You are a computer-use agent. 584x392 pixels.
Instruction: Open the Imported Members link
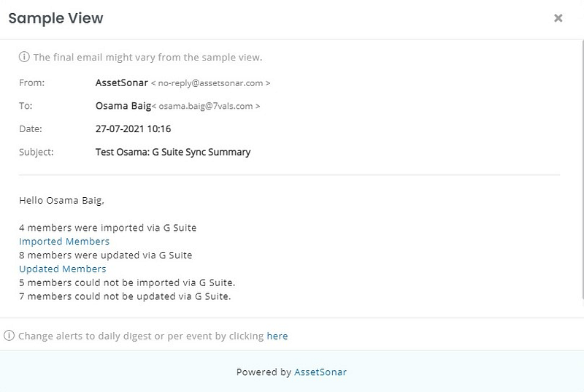point(64,242)
